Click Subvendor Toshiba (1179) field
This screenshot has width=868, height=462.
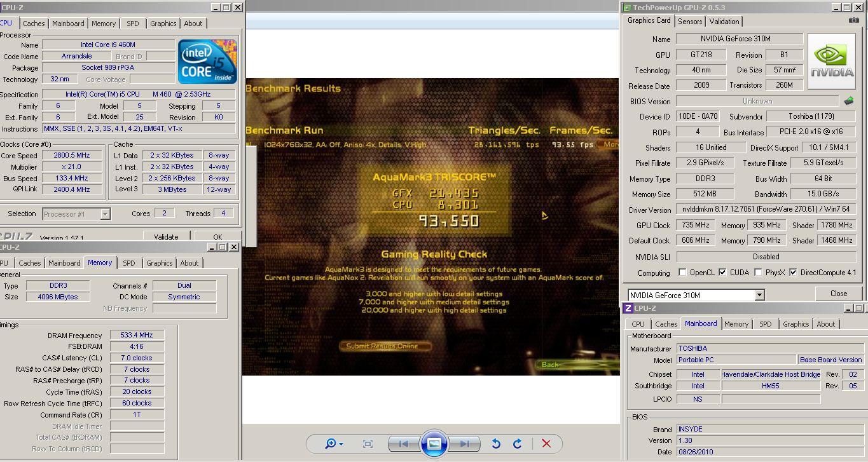(811, 116)
